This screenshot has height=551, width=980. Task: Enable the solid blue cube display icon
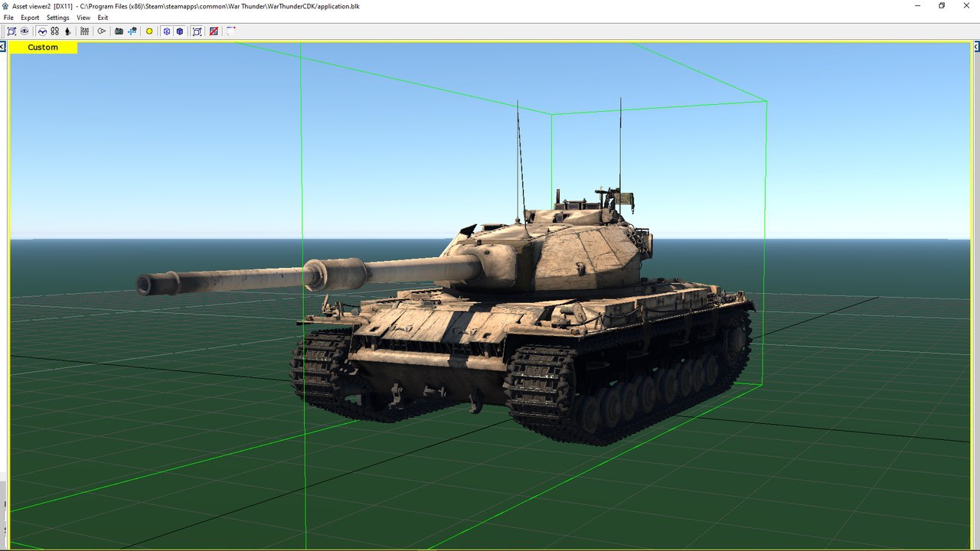click(x=179, y=31)
